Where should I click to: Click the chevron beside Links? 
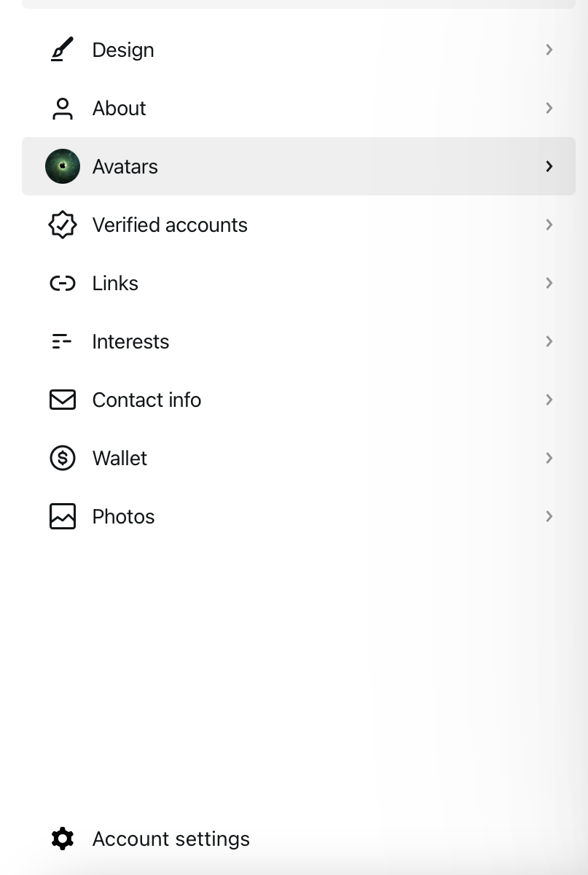click(x=549, y=283)
